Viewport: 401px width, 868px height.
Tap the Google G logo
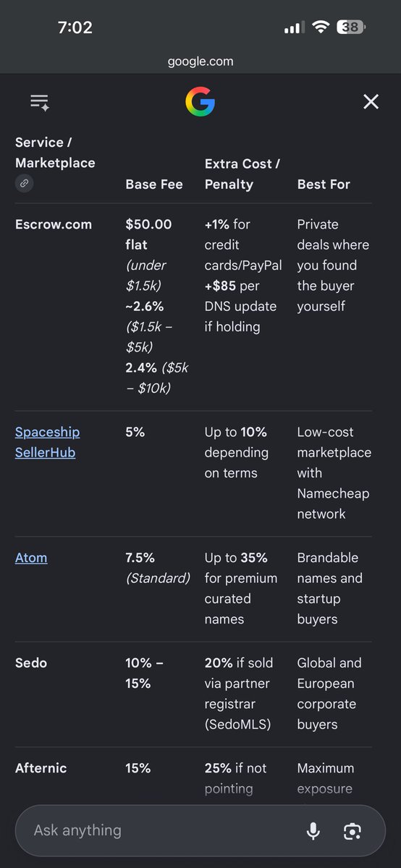(x=200, y=102)
